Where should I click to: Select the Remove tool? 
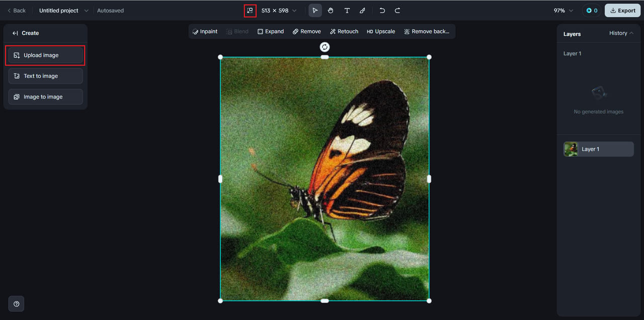coord(306,31)
